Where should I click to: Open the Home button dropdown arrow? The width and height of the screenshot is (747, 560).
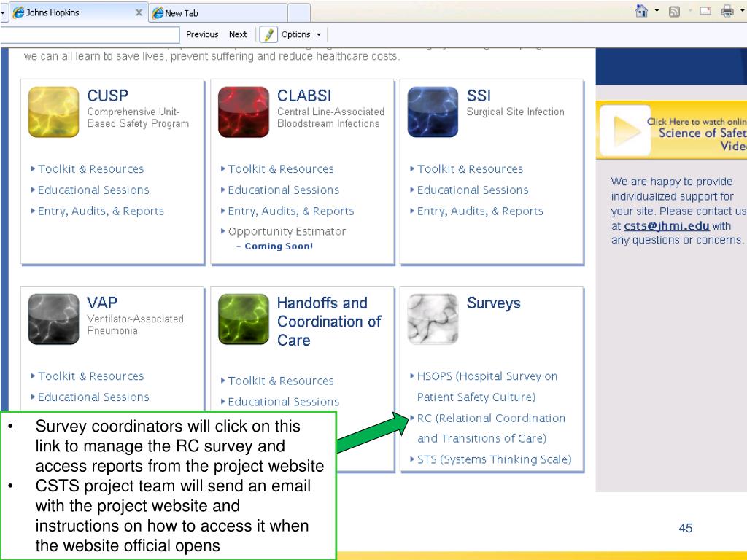click(x=657, y=10)
